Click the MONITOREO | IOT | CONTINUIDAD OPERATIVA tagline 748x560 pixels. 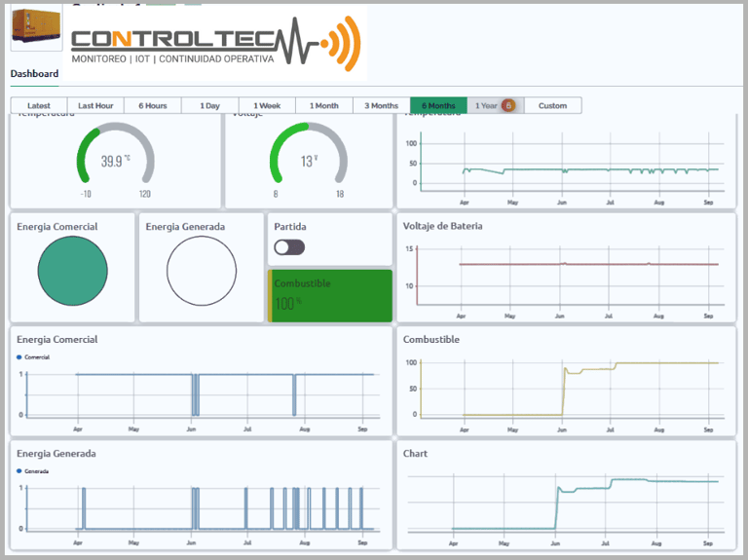pyautogui.click(x=172, y=59)
